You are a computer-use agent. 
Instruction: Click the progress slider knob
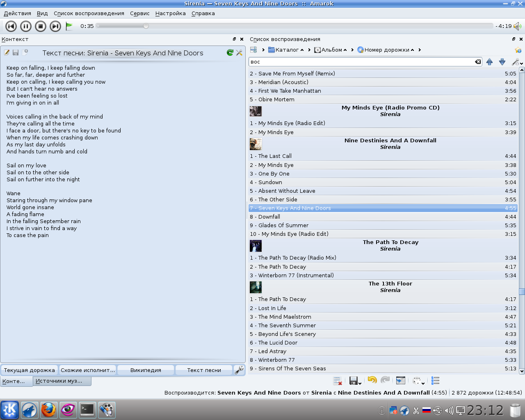(x=146, y=26)
